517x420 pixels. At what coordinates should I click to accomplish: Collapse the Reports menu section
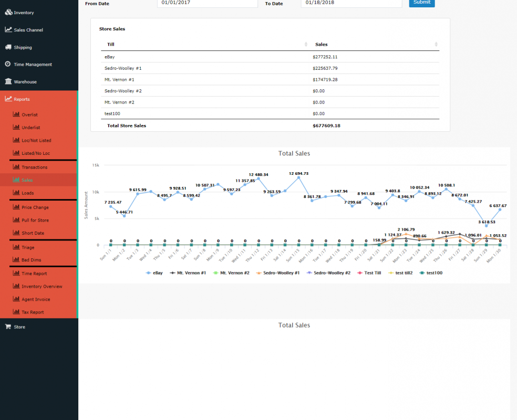pos(22,99)
